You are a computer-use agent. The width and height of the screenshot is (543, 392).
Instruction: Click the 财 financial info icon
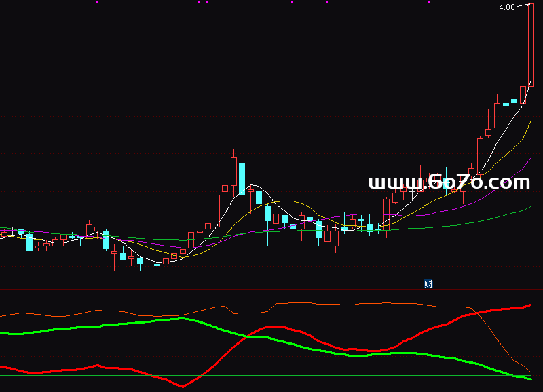tap(428, 283)
